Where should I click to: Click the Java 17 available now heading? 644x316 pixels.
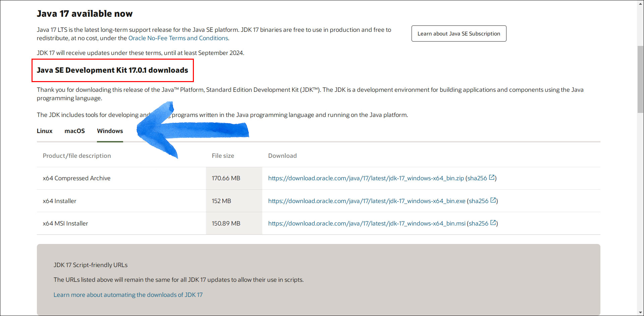pyautogui.click(x=85, y=14)
